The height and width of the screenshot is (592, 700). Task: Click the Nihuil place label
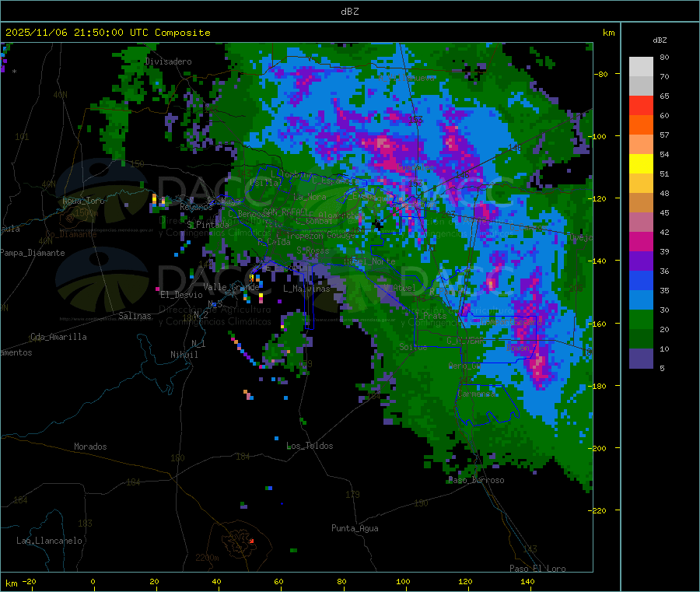click(x=184, y=355)
